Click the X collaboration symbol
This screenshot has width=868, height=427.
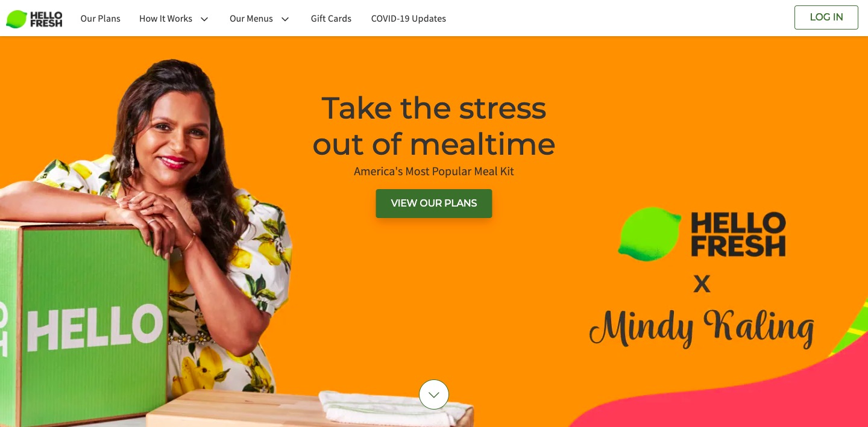coord(702,284)
